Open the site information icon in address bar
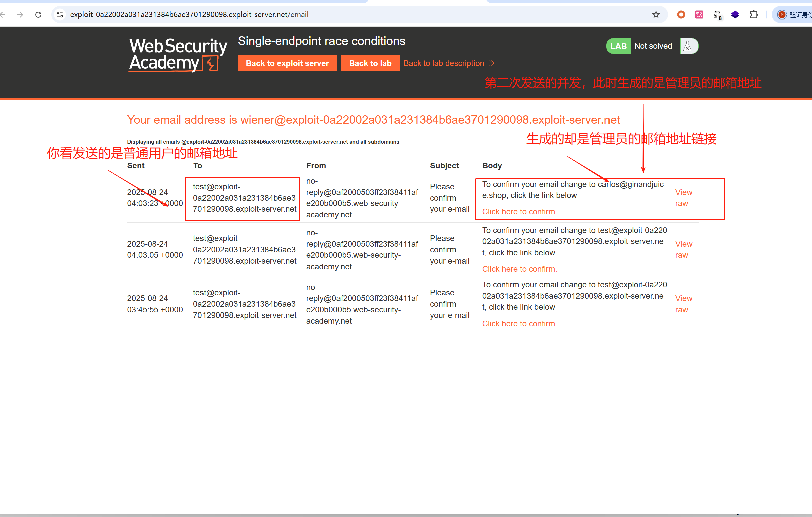Image resolution: width=812 pixels, height=517 pixels. click(60, 14)
